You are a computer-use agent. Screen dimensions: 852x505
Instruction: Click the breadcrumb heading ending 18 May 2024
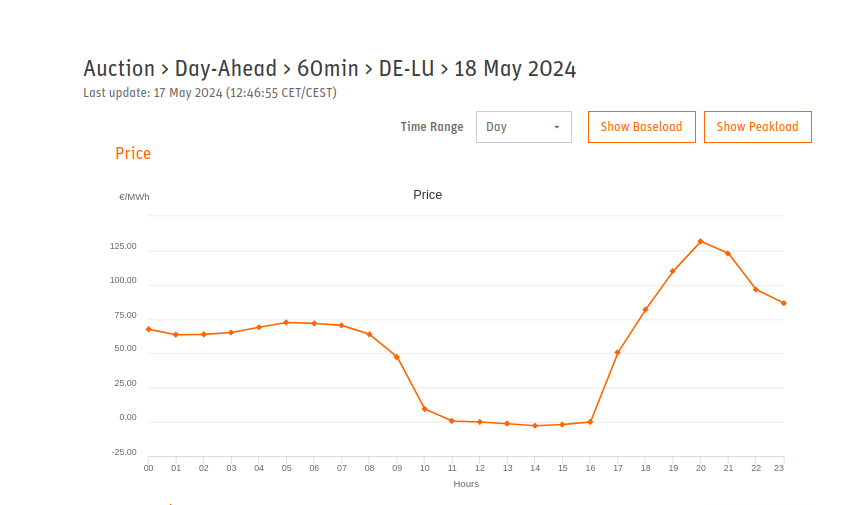coord(329,69)
